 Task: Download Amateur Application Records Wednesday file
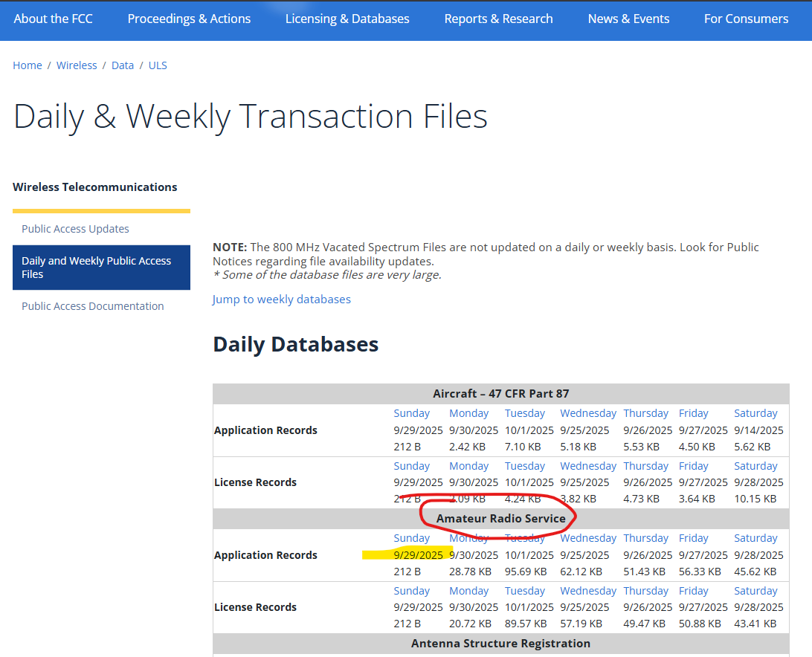tap(588, 538)
